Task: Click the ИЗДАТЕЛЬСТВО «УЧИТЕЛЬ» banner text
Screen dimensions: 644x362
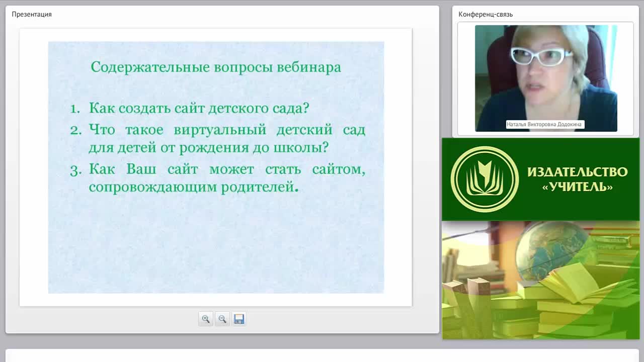Action: (578, 179)
